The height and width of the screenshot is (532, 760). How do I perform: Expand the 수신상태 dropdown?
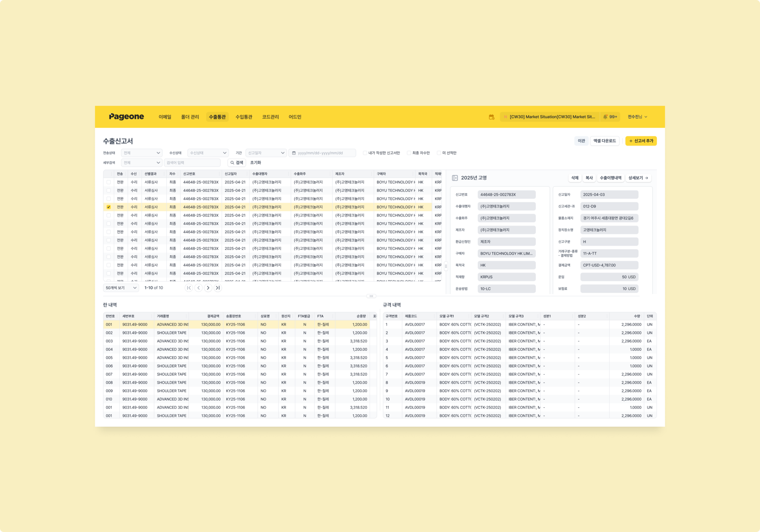(208, 153)
